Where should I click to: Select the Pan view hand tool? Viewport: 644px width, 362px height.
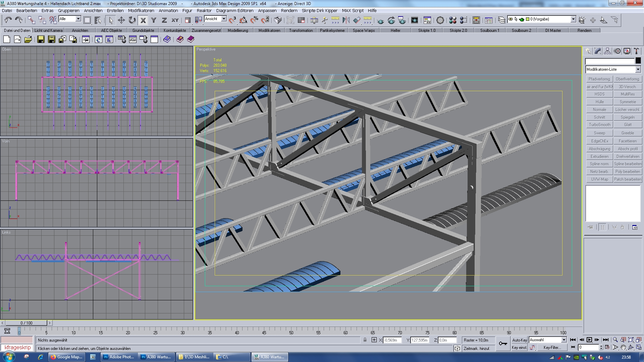(623, 348)
